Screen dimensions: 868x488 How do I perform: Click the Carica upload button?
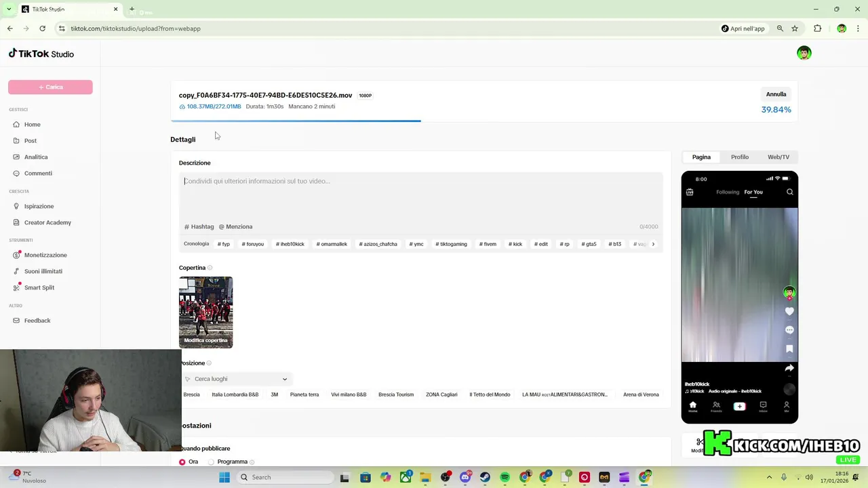tap(50, 87)
